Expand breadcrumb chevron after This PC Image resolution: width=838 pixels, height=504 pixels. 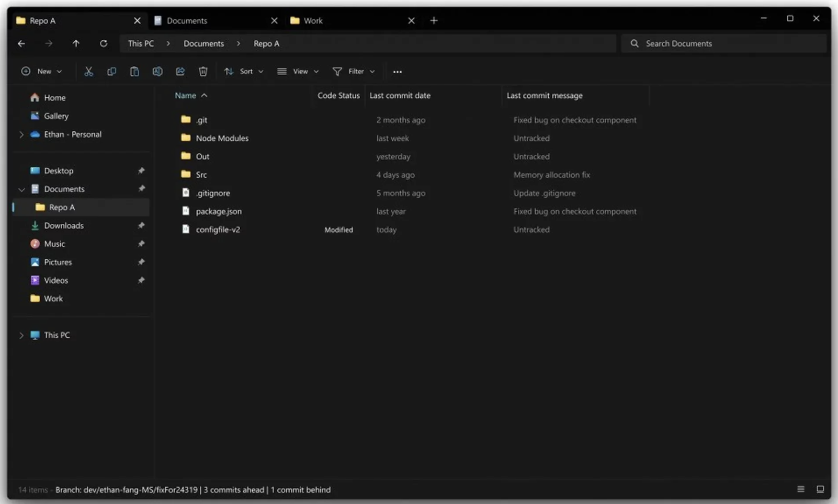[x=168, y=43]
